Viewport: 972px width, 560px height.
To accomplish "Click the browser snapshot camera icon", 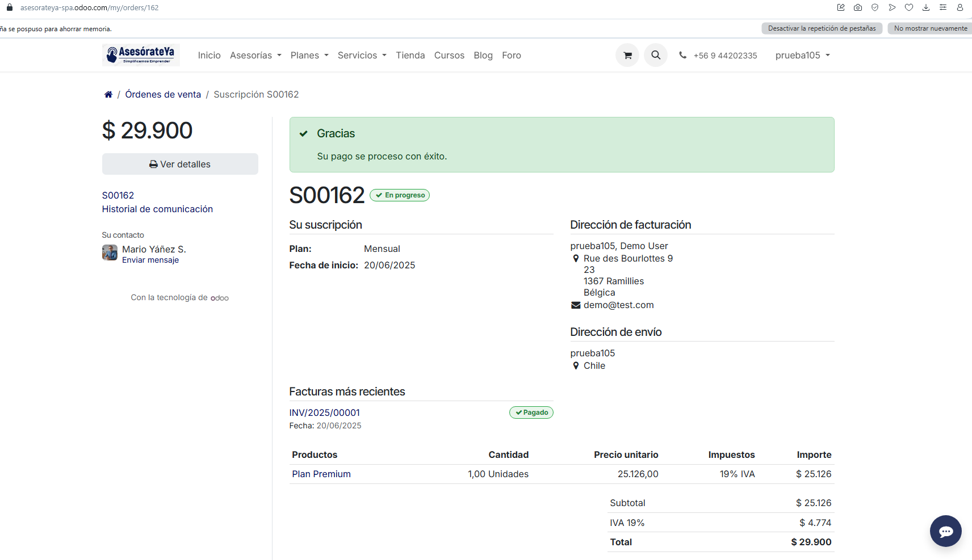I will [858, 7].
